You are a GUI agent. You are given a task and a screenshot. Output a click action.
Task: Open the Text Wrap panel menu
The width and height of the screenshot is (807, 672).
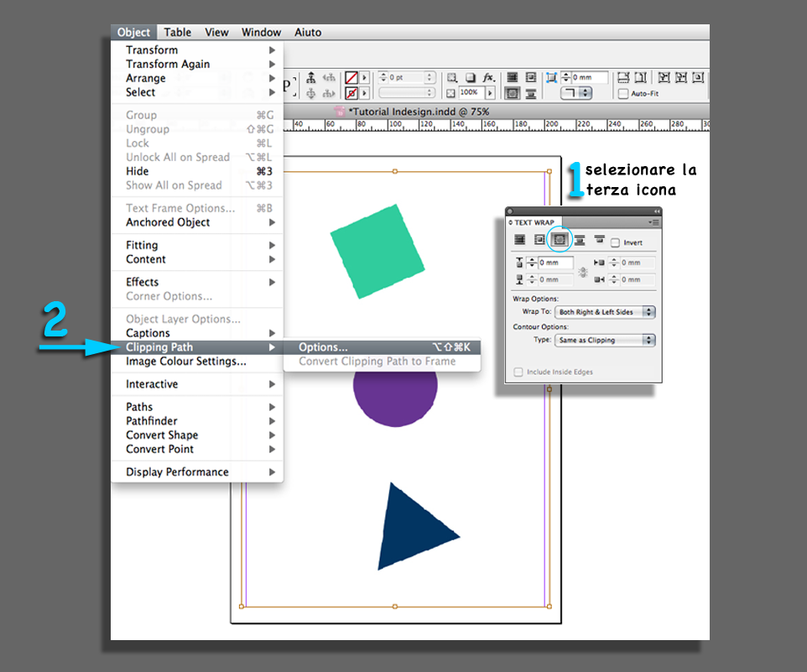[x=655, y=221]
